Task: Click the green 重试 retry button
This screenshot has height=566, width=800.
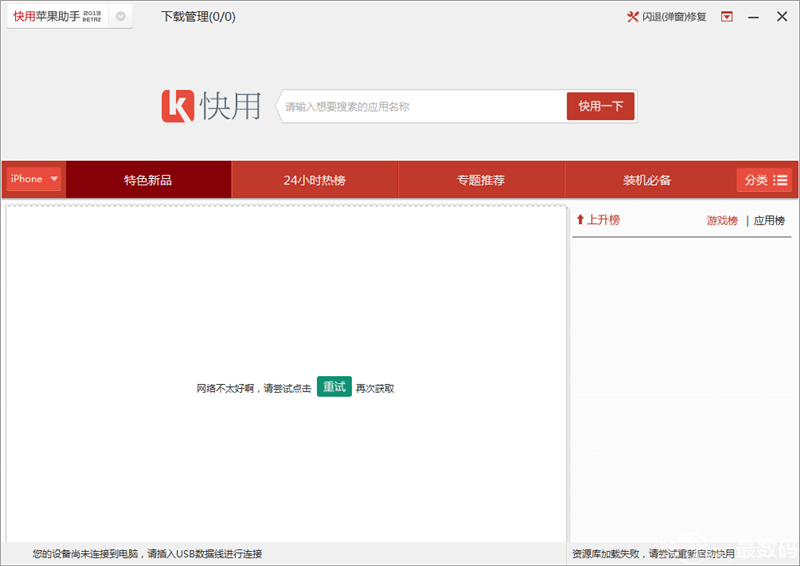Action: (334, 386)
